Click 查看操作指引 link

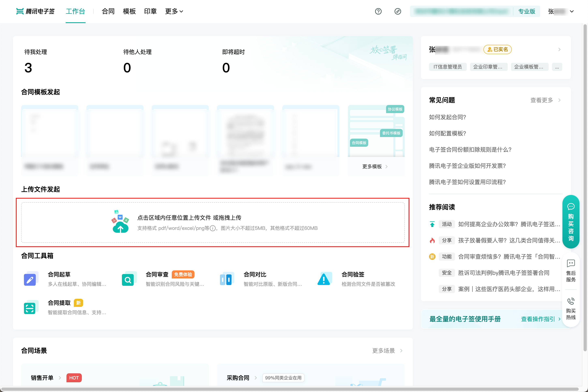pyautogui.click(x=541, y=319)
